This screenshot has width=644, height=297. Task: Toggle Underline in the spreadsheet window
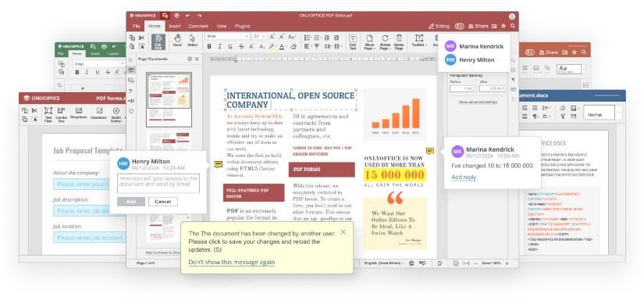tap(98, 73)
